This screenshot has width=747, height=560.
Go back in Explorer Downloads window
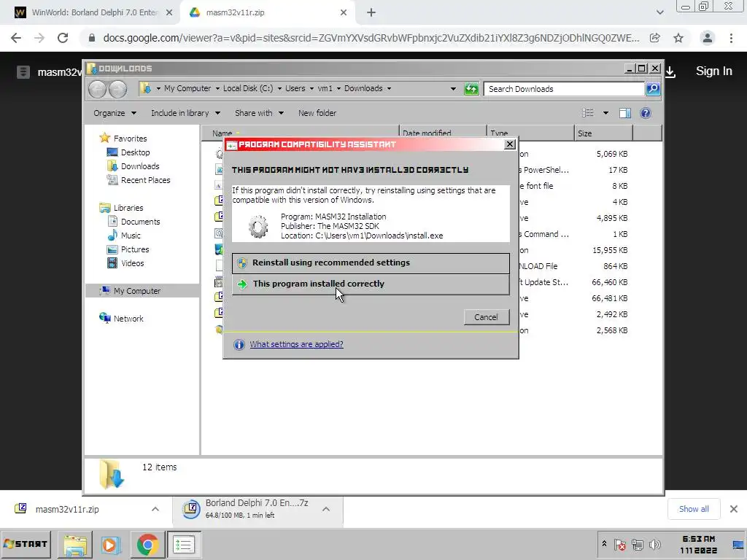click(97, 88)
